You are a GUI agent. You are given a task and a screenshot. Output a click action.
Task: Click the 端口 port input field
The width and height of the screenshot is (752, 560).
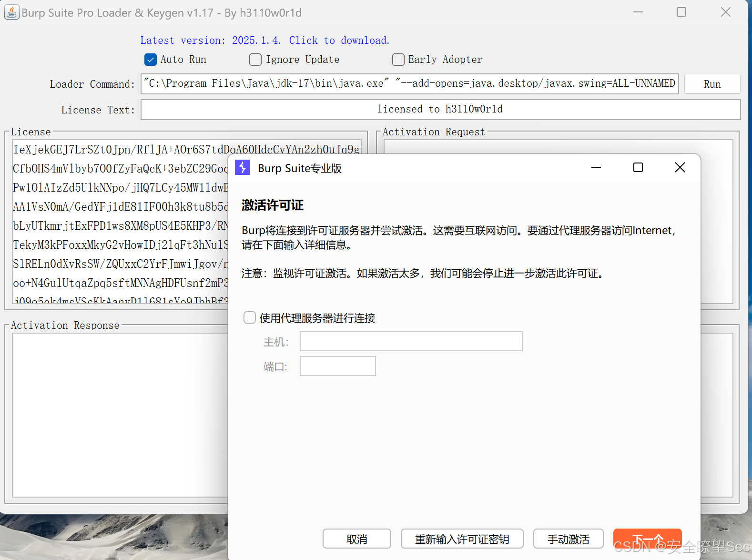click(337, 366)
